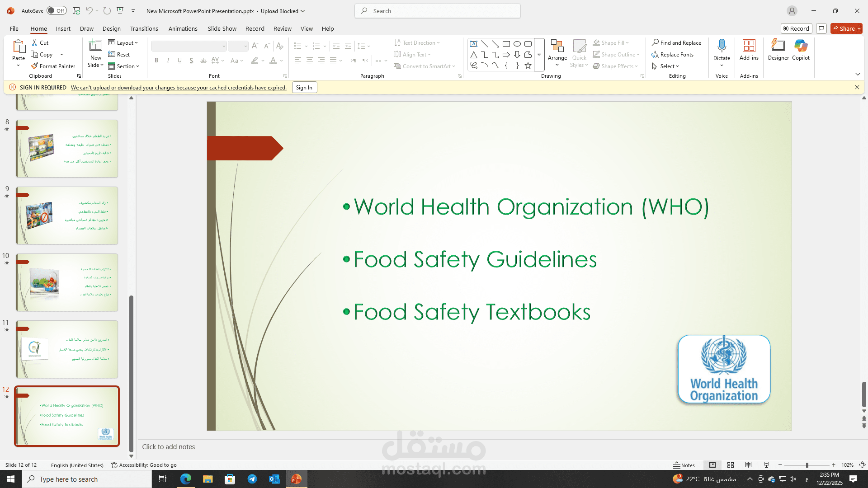Toggle Normal view in the status bar
Image resolution: width=868 pixels, height=488 pixels.
point(712,465)
